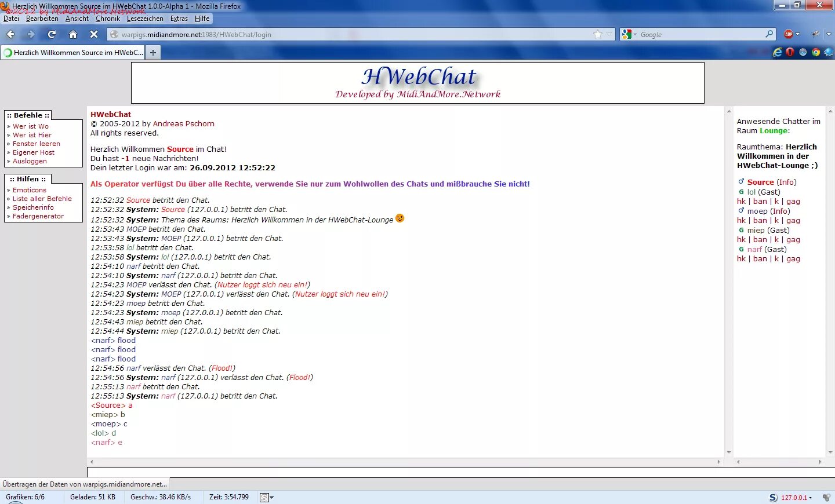Click the wasp-like add-on icon in navigation toolbar
This screenshot has width=835, height=504.
point(815,34)
